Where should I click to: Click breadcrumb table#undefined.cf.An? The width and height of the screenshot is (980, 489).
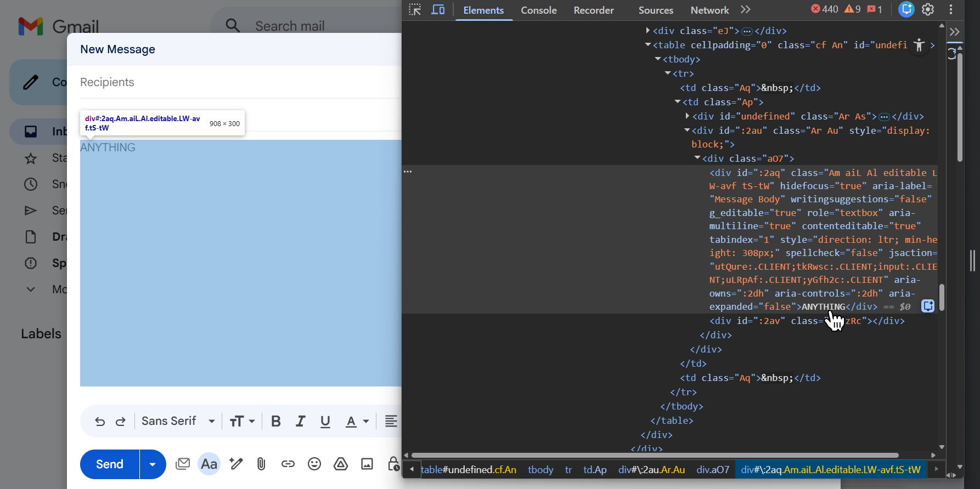click(469, 470)
